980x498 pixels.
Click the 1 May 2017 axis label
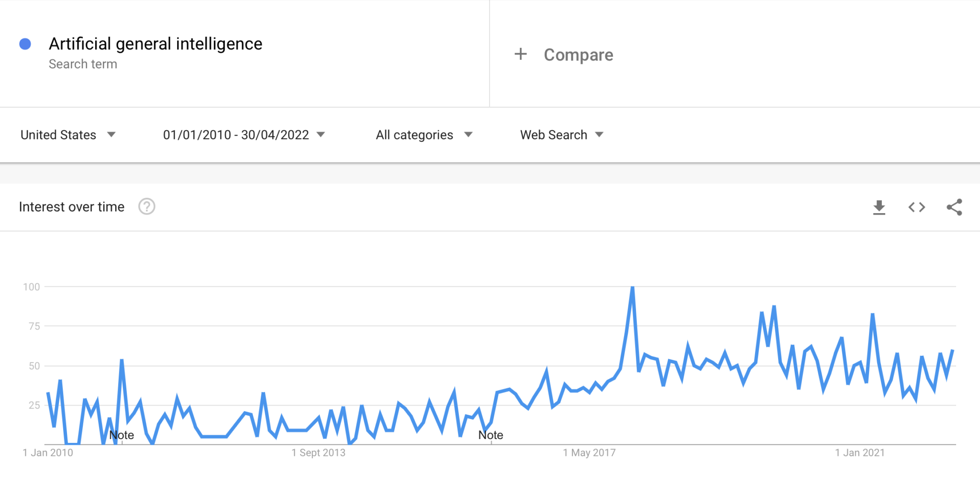tap(590, 452)
